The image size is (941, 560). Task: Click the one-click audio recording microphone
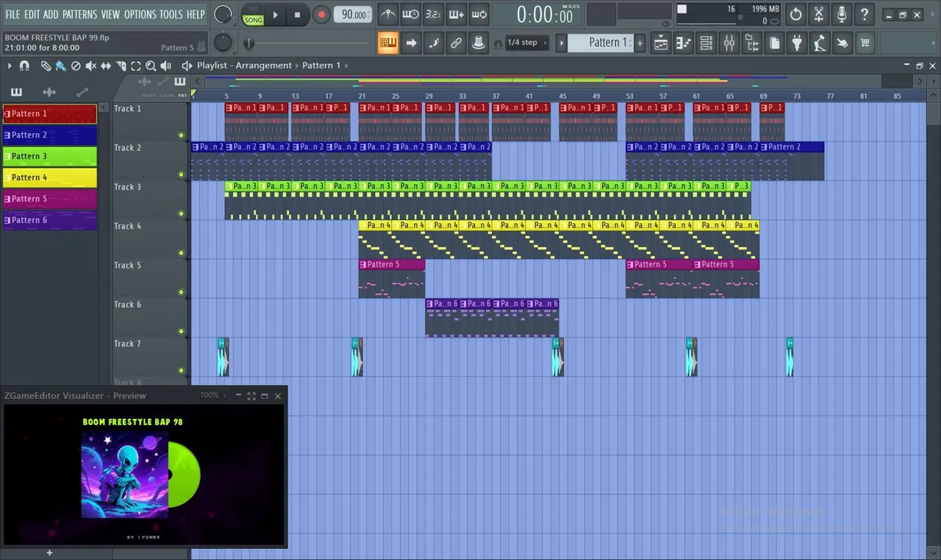pyautogui.click(x=842, y=14)
